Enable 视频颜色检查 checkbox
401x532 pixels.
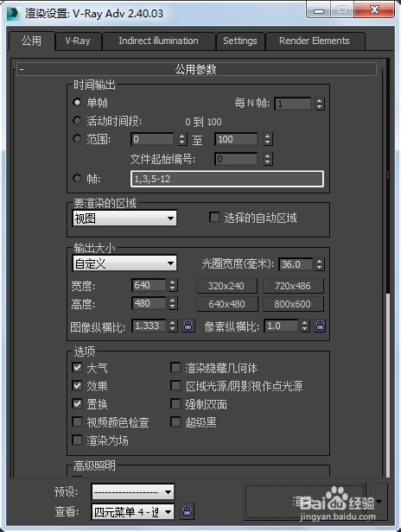coord(77,422)
